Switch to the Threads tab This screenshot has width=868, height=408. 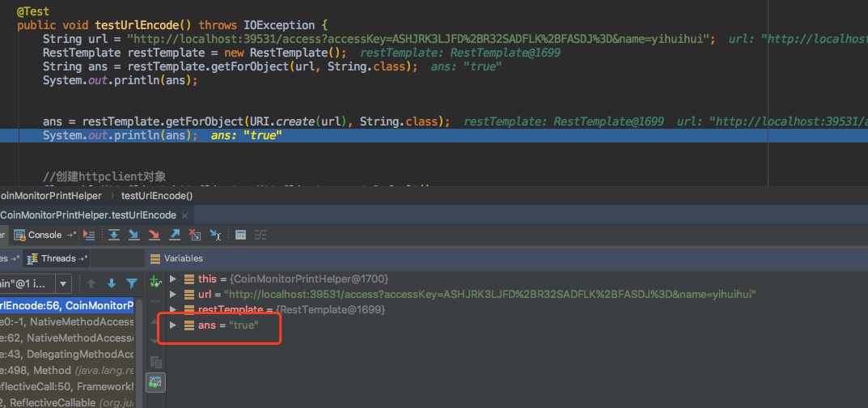click(x=57, y=258)
